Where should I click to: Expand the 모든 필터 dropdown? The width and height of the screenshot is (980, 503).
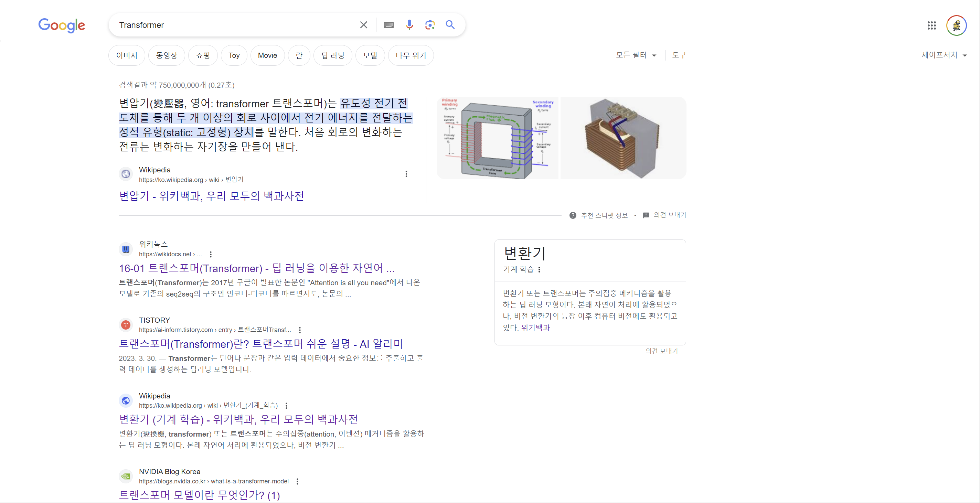pos(636,55)
